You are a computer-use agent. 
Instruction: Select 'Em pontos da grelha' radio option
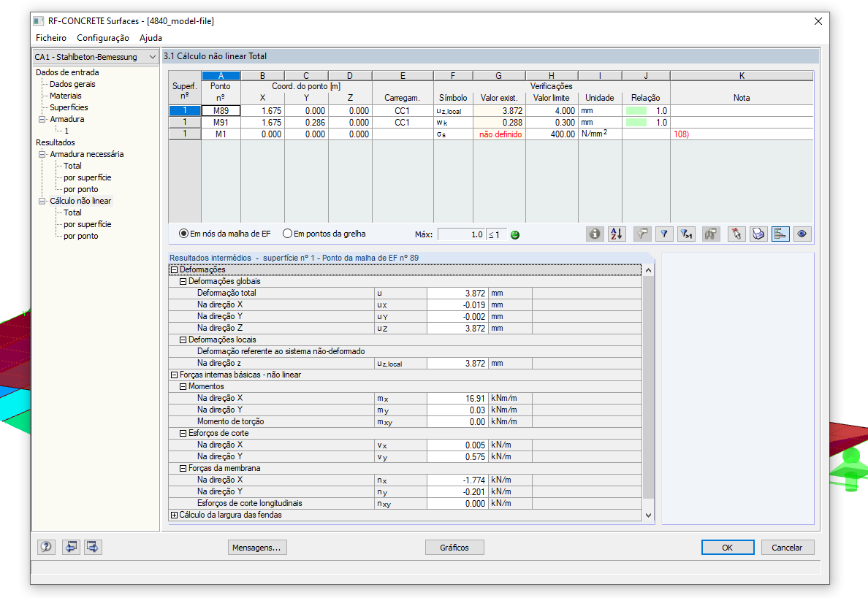coord(324,234)
